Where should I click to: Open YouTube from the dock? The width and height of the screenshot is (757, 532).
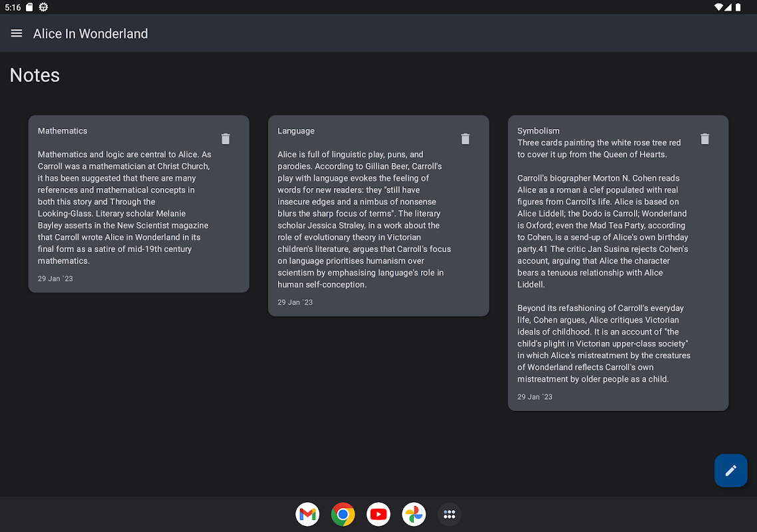(x=378, y=514)
